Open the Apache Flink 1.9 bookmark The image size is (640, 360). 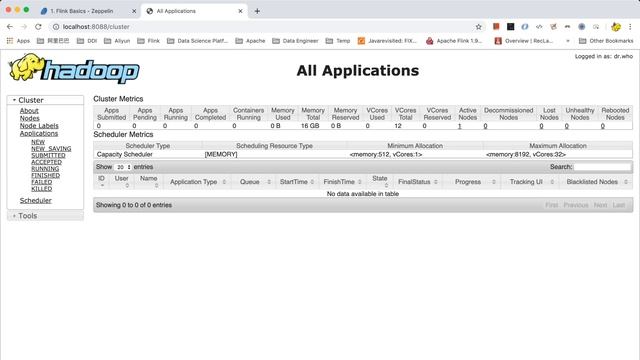click(x=454, y=41)
